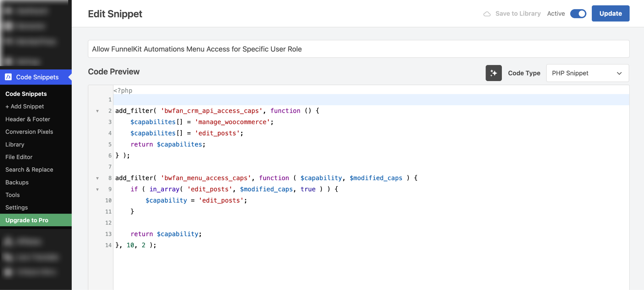
Task: Click Upgrade to Pro in sidebar
Action: pyautogui.click(x=27, y=220)
